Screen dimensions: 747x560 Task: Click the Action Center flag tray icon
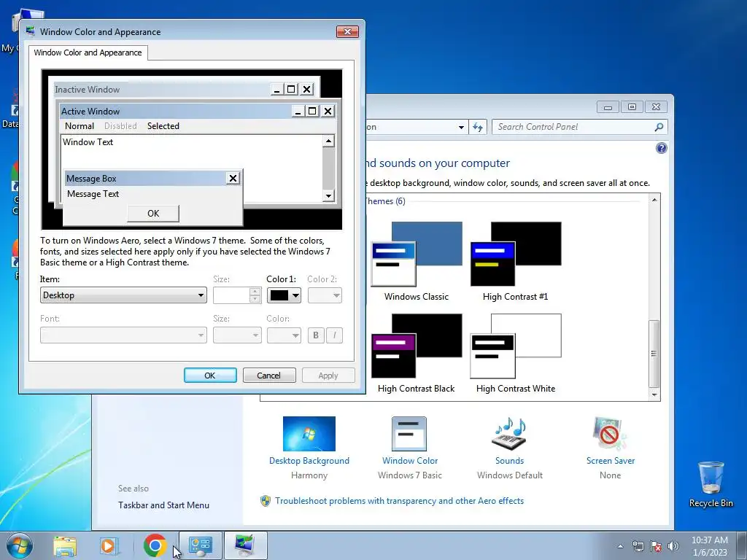656,546
